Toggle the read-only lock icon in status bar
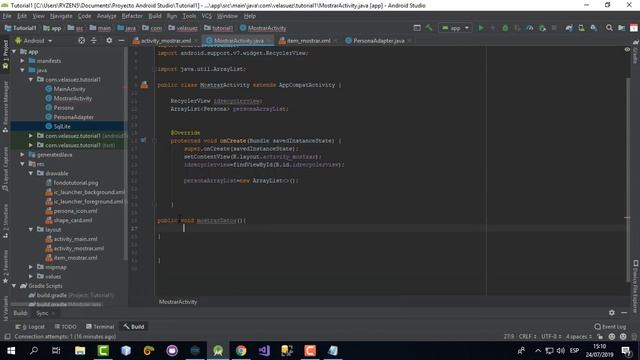This screenshot has width=640, height=360. 600,337
